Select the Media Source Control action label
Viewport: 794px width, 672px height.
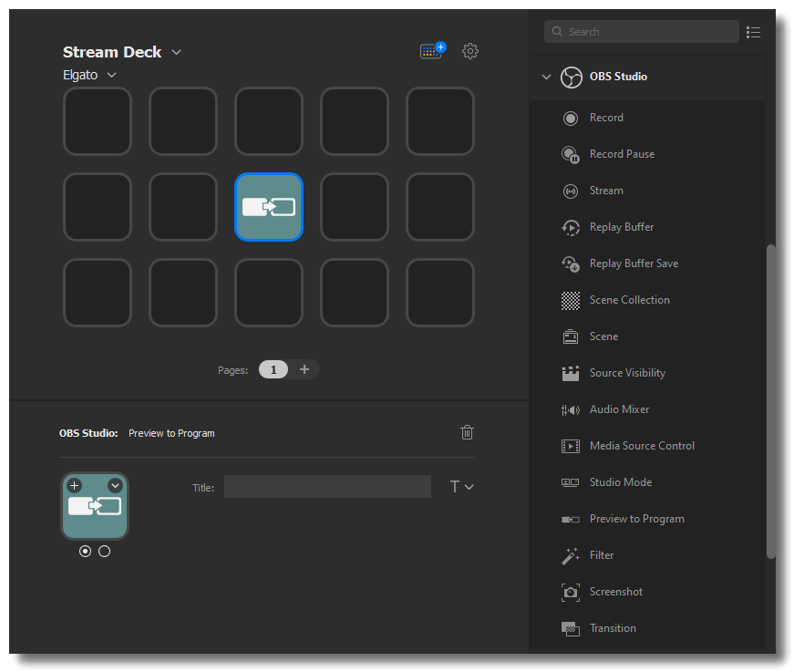pyautogui.click(x=642, y=446)
